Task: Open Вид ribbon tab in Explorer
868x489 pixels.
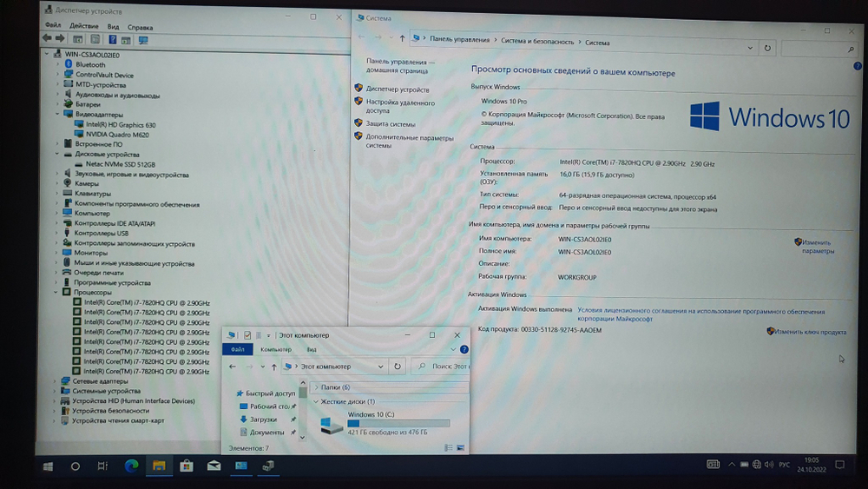Action: (312, 349)
